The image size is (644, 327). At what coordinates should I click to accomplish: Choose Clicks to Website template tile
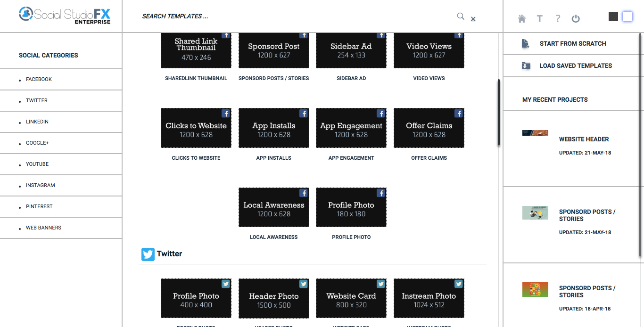pos(196,128)
